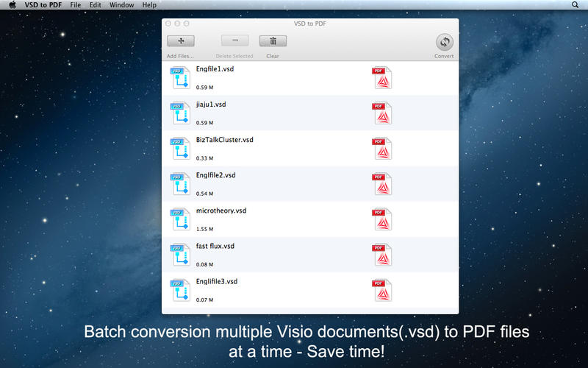Select the fast flux.vsd file name

pos(215,246)
